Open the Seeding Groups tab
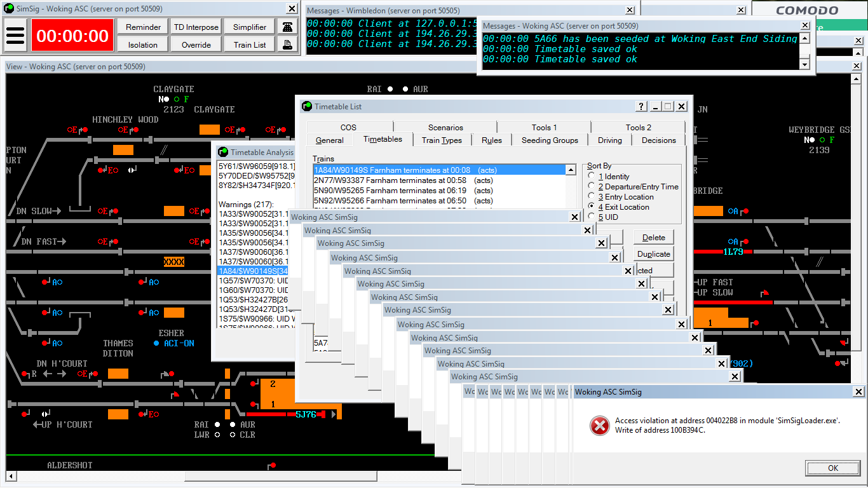The image size is (868, 488). [x=550, y=140]
